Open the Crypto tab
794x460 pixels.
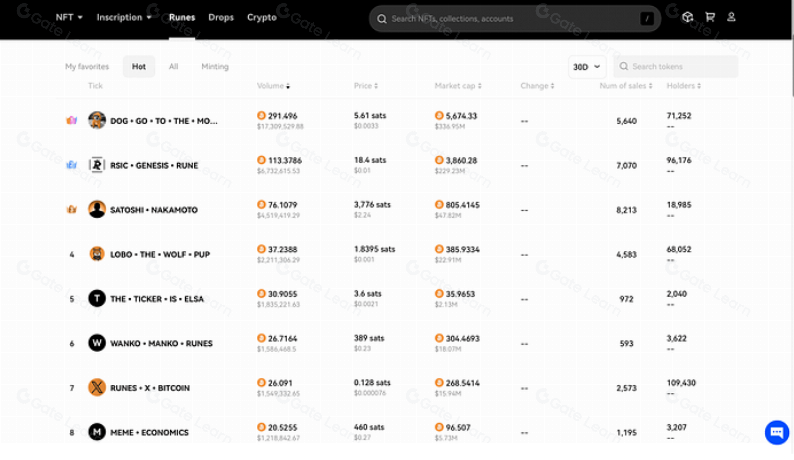click(x=262, y=17)
